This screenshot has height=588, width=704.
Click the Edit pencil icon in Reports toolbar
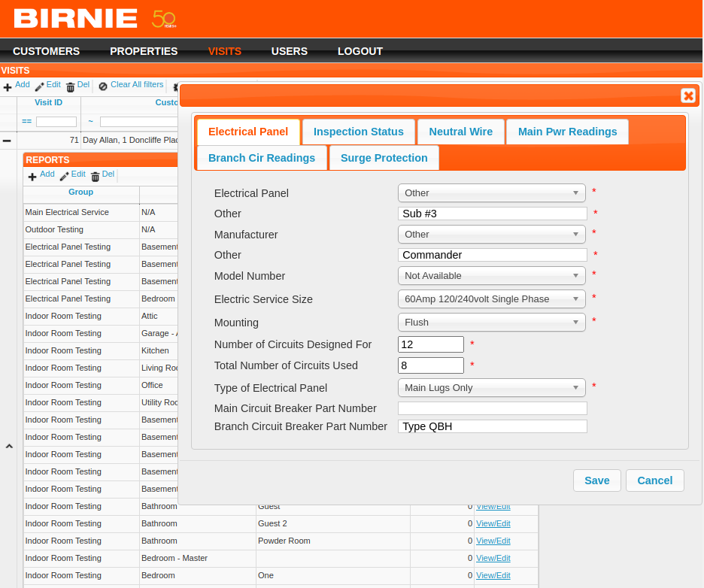click(x=64, y=177)
